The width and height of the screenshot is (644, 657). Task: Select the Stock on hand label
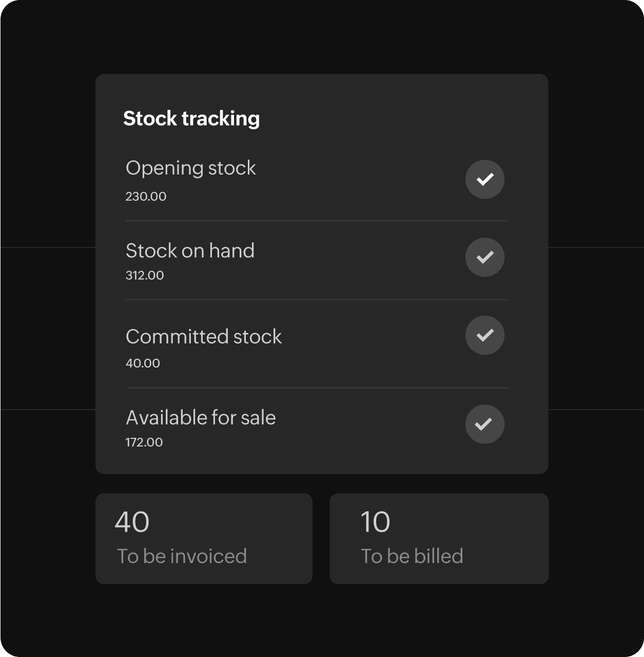(190, 251)
